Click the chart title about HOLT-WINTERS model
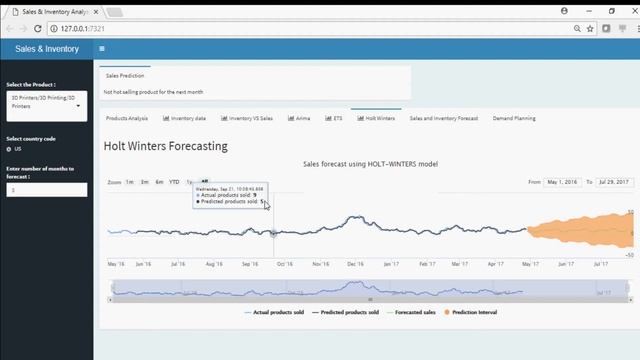 tap(370, 164)
